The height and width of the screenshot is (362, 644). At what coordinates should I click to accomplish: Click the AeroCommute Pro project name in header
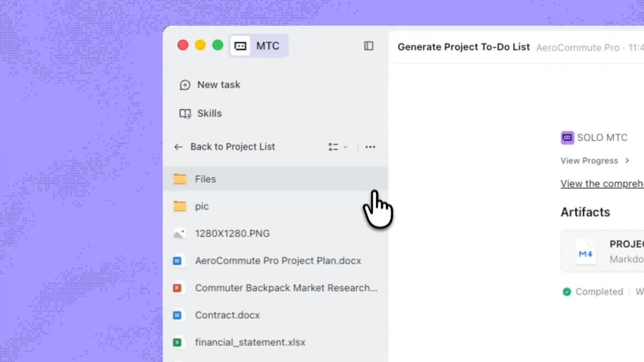point(578,48)
